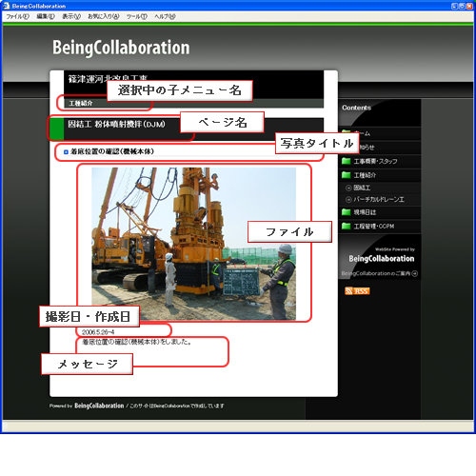Open the ツール(T) menu
476x476 pixels.
137,16
